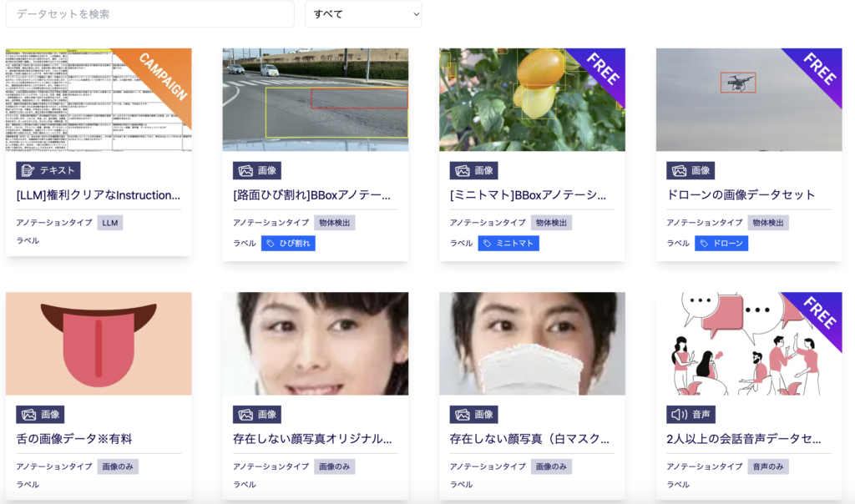Click the 物体検出 tag on the drone card
Viewport: 855px width, 504px height.
[768, 223]
